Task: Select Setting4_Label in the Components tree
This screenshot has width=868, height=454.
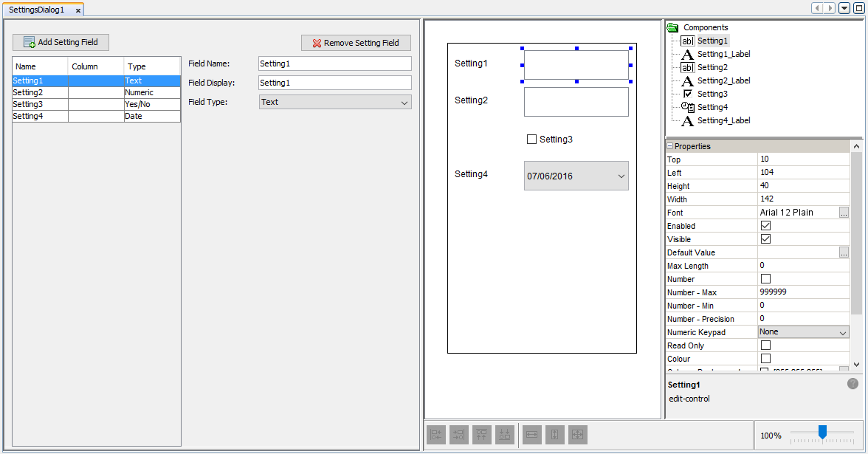Action: [723, 120]
